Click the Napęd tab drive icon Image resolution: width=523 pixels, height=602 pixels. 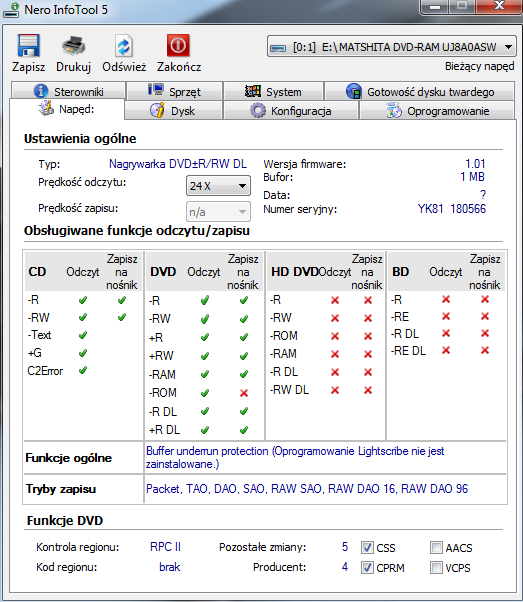point(46,108)
